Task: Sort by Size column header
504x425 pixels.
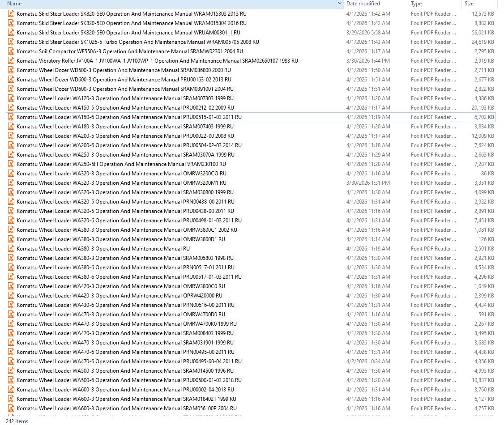Action: 469,4
